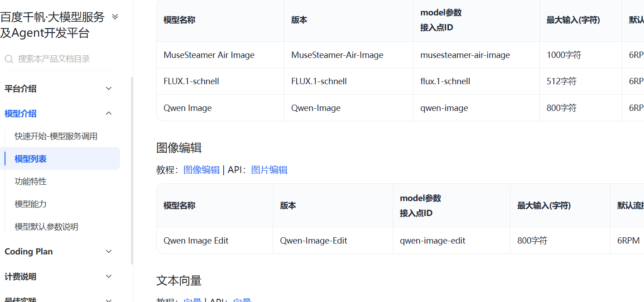Open the 平台介绍 menu entry
This screenshot has height=302, width=644.
click(20, 89)
